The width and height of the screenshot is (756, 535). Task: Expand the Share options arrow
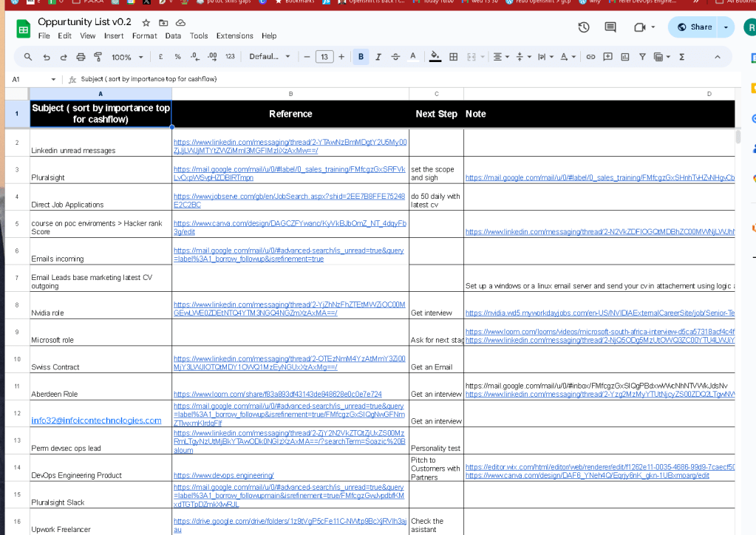click(x=726, y=27)
